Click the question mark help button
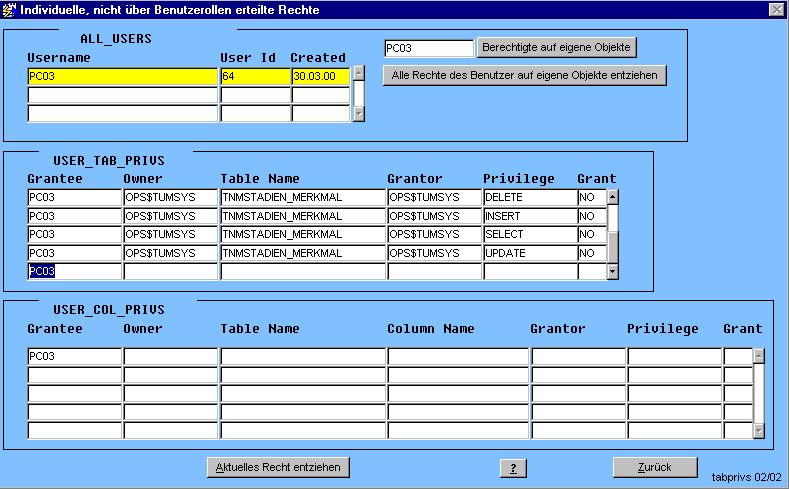 (x=512, y=468)
